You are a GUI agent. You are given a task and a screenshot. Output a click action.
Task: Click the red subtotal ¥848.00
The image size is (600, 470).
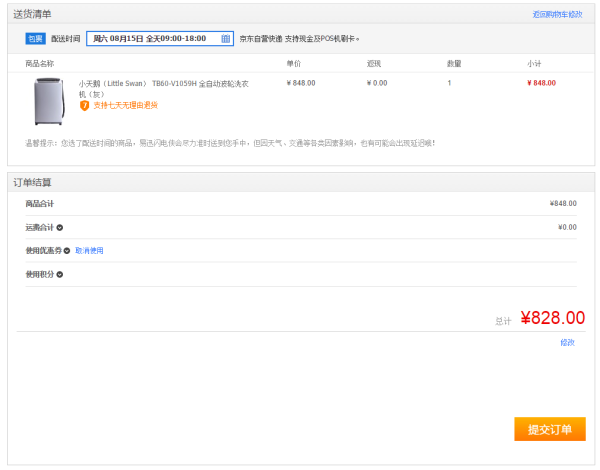click(x=541, y=83)
